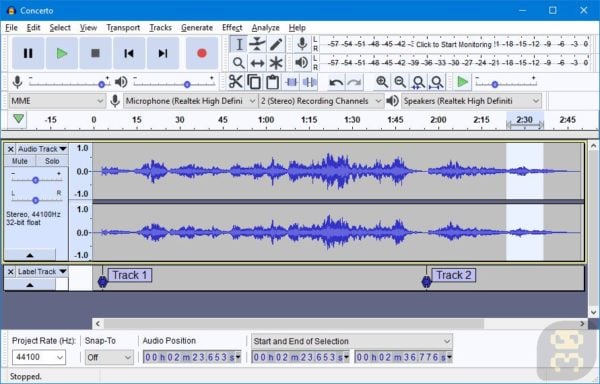Fit the whole project in window
The width and height of the screenshot is (600, 384).
(437, 82)
